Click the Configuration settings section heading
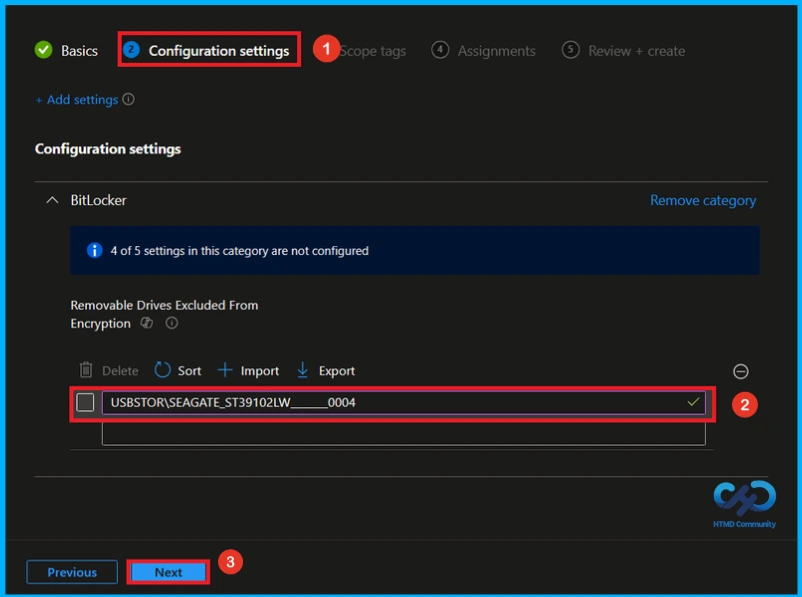Viewport: 802px width, 597px height. tap(108, 149)
